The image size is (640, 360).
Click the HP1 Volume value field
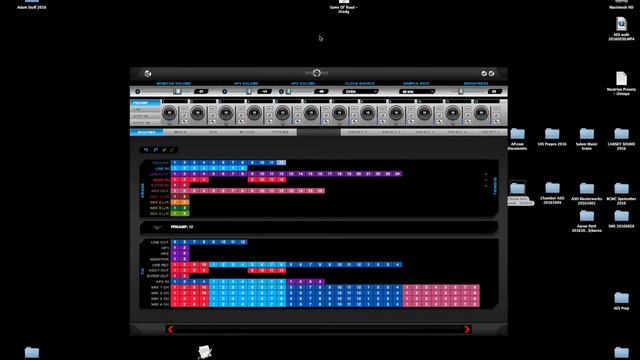[264, 91]
